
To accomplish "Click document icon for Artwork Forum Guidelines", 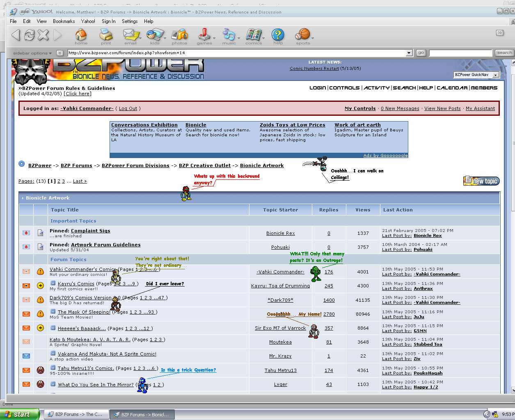I will tap(40, 247).
